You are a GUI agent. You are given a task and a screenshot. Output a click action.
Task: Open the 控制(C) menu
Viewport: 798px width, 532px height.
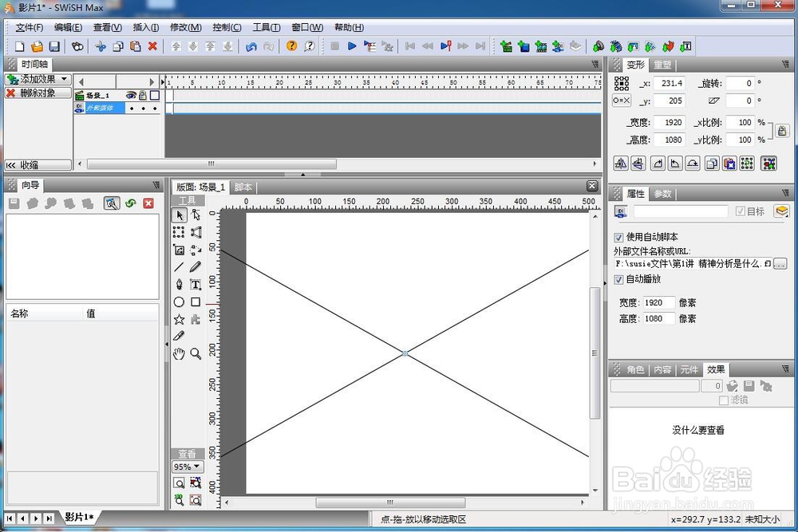pos(227,27)
